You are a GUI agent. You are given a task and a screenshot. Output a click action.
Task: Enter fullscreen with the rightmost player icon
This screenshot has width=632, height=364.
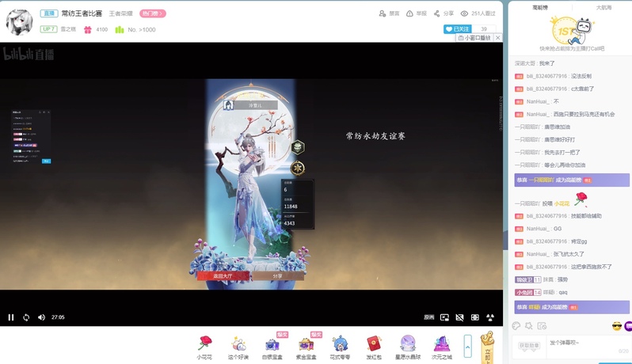tap(490, 317)
